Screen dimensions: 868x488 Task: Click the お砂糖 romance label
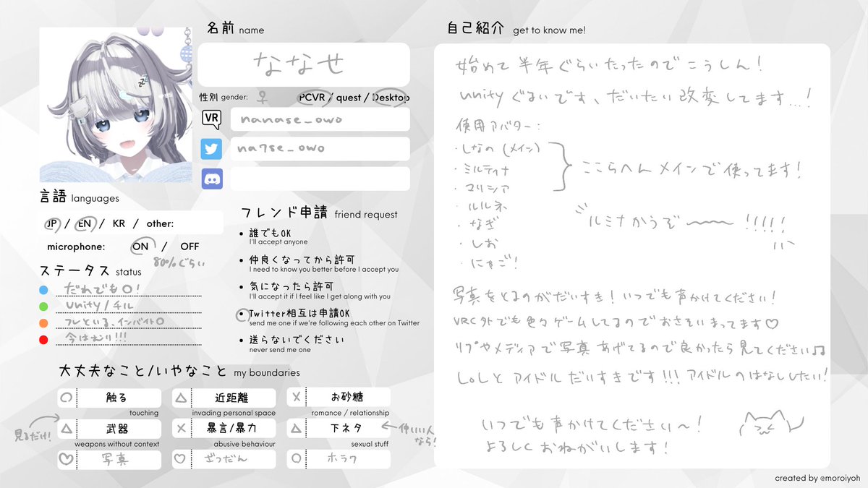(x=348, y=398)
